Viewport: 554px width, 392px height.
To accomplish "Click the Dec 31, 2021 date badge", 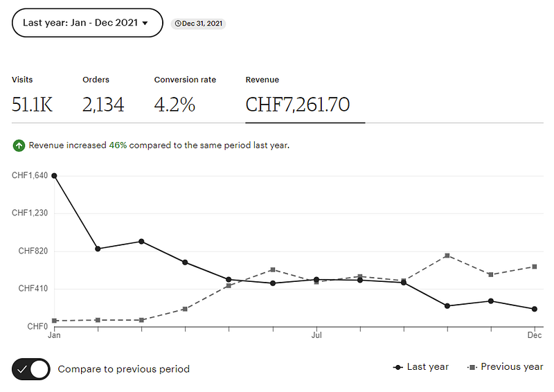I will tap(198, 24).
